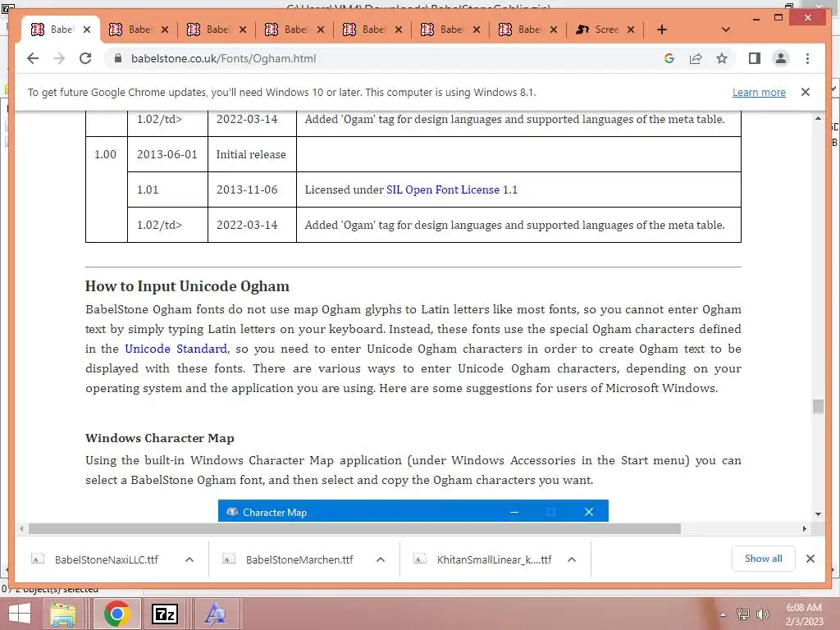Image resolution: width=840 pixels, height=630 pixels.
Task: Switch to the fifth BabelStone tab
Action: [x=365, y=30]
